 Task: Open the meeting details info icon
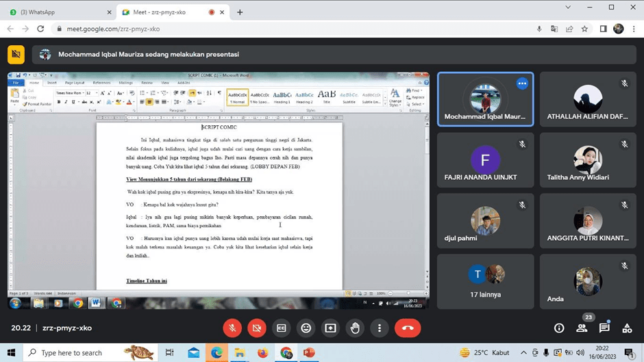click(559, 328)
